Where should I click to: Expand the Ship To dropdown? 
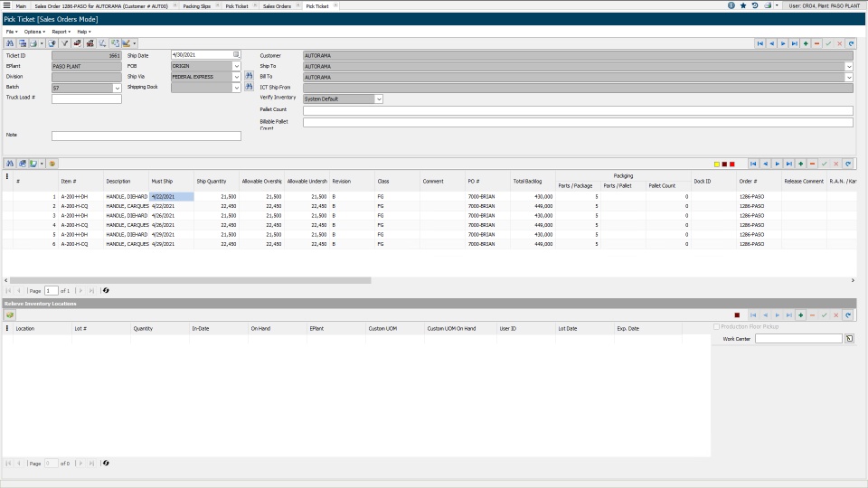pyautogui.click(x=849, y=66)
